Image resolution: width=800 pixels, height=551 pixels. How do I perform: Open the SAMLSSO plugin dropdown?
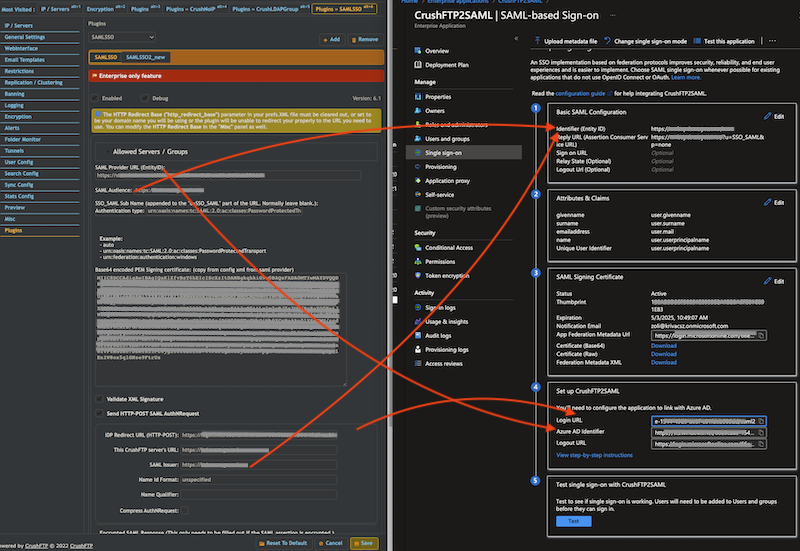(x=122, y=37)
